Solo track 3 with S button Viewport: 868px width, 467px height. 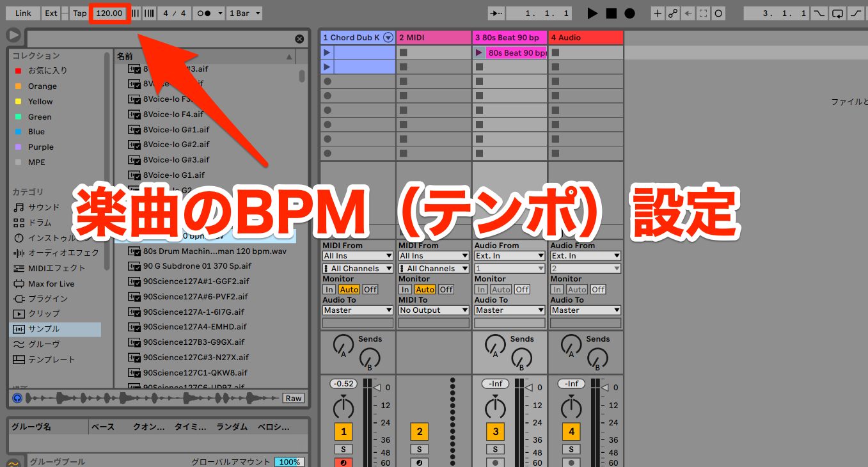495,450
